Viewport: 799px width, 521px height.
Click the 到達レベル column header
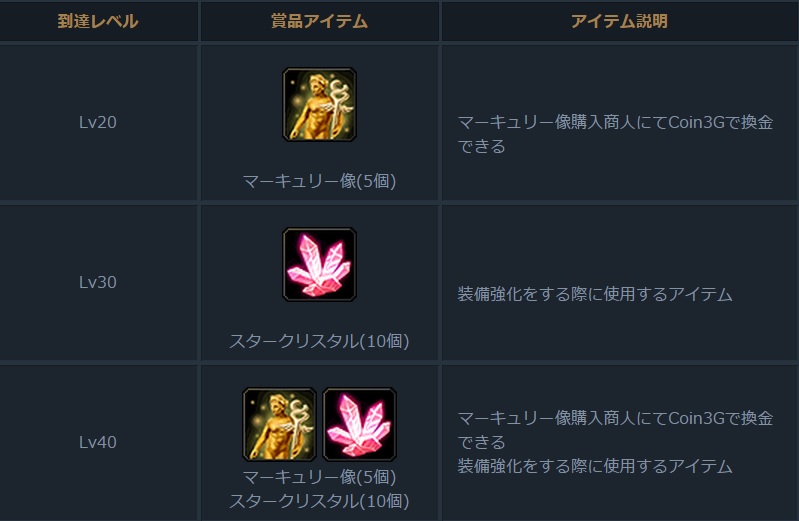click(98, 21)
